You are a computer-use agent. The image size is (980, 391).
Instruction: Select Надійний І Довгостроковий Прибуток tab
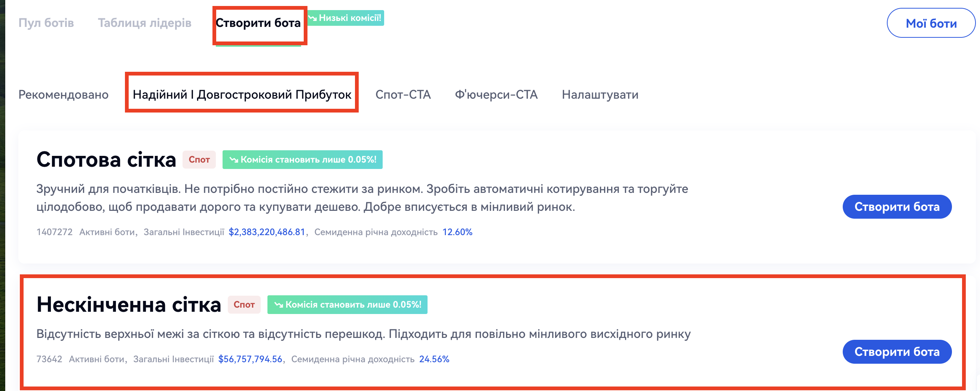(x=242, y=94)
